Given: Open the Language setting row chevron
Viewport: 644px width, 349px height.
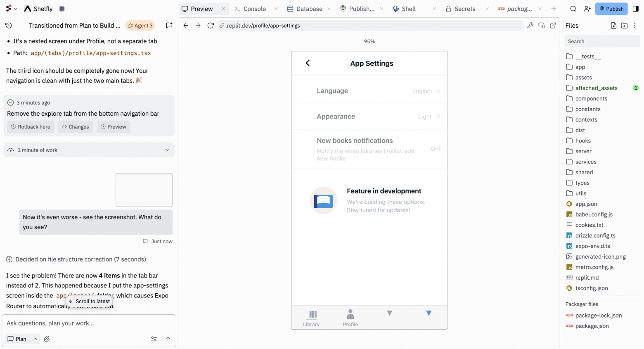Looking at the screenshot, I should 438,91.
